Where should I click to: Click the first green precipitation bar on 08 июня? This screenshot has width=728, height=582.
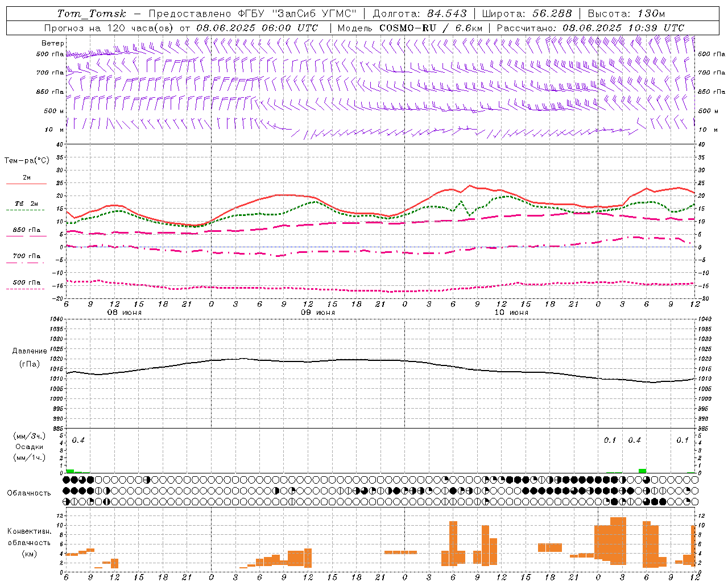[x=70, y=471]
